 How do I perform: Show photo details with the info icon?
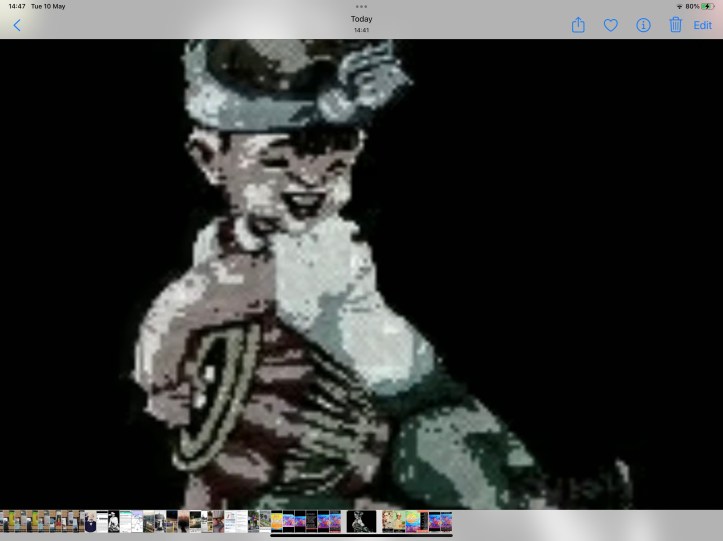(x=643, y=25)
